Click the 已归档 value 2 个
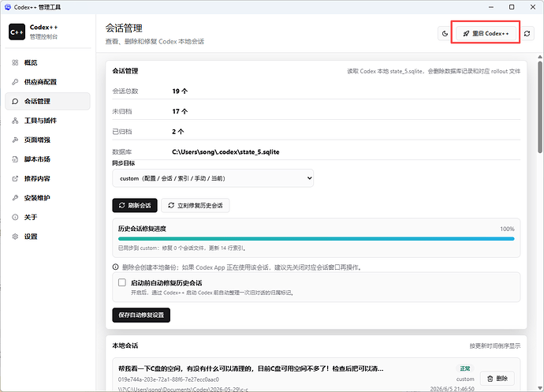Screen dimensions: 544x392 pyautogui.click(x=178, y=132)
